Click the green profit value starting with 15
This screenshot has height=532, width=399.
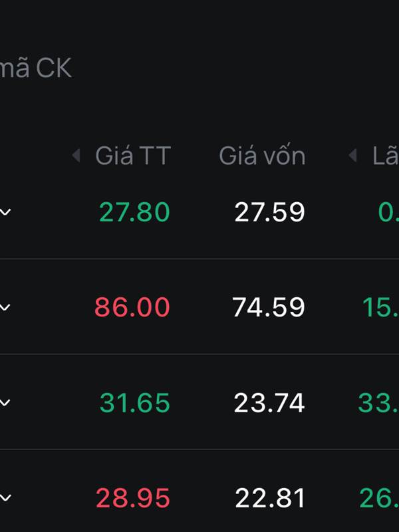click(x=380, y=307)
